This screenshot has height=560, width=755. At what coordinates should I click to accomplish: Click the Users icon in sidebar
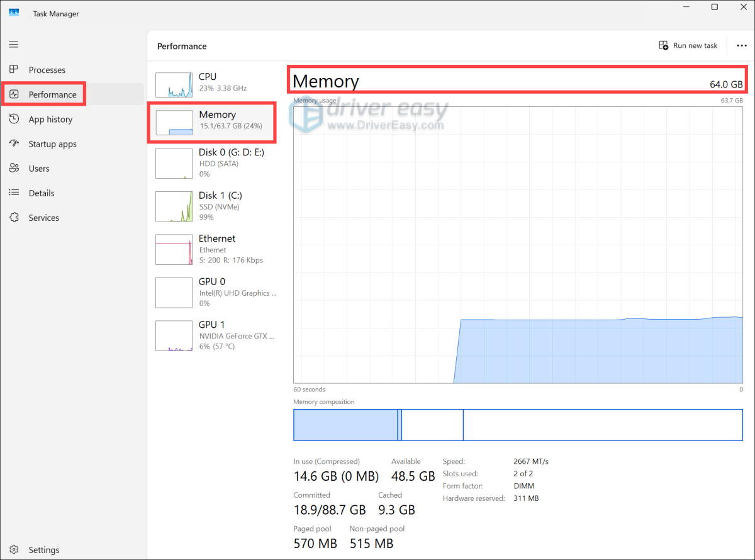click(14, 169)
